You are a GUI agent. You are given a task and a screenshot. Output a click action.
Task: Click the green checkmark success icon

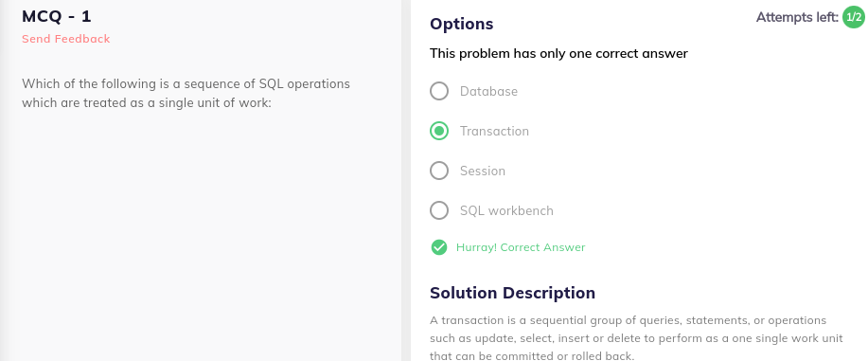(439, 247)
